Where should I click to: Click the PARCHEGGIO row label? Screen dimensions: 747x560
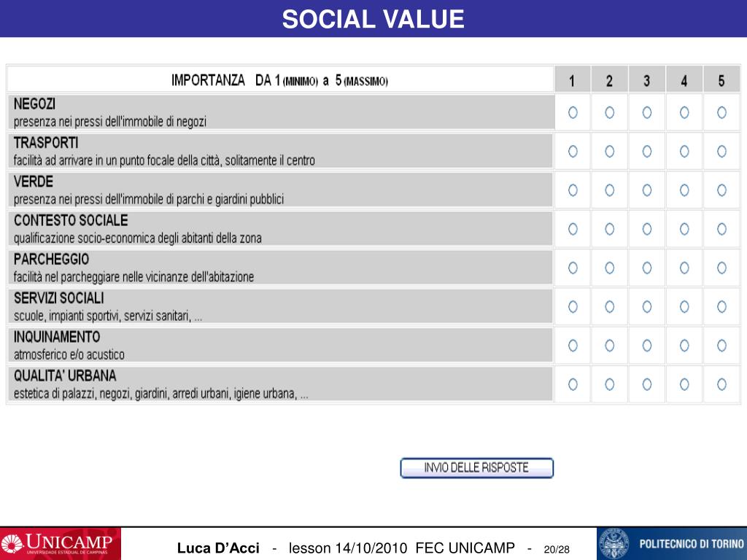(x=51, y=259)
